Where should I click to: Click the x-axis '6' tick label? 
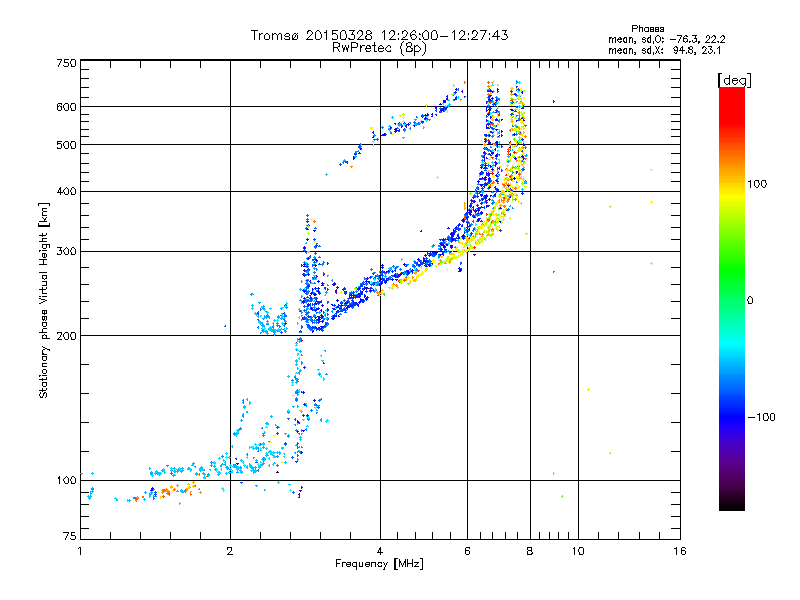coord(467,551)
